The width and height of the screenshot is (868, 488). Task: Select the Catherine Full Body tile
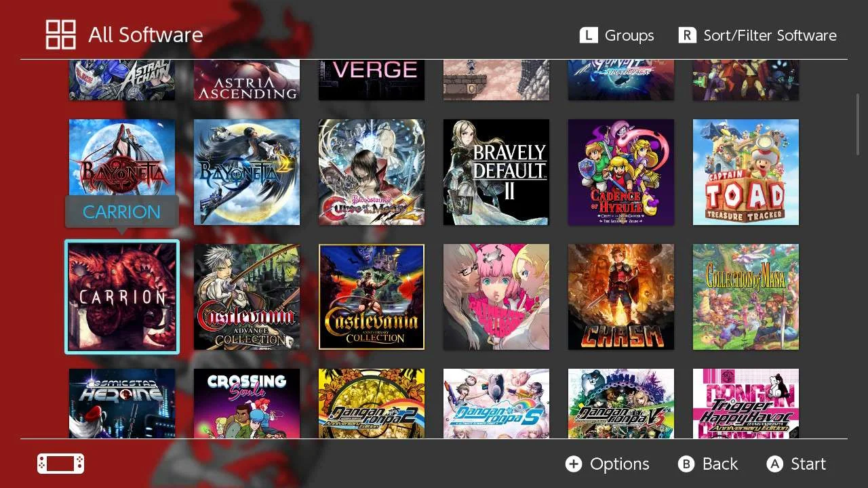(x=496, y=297)
